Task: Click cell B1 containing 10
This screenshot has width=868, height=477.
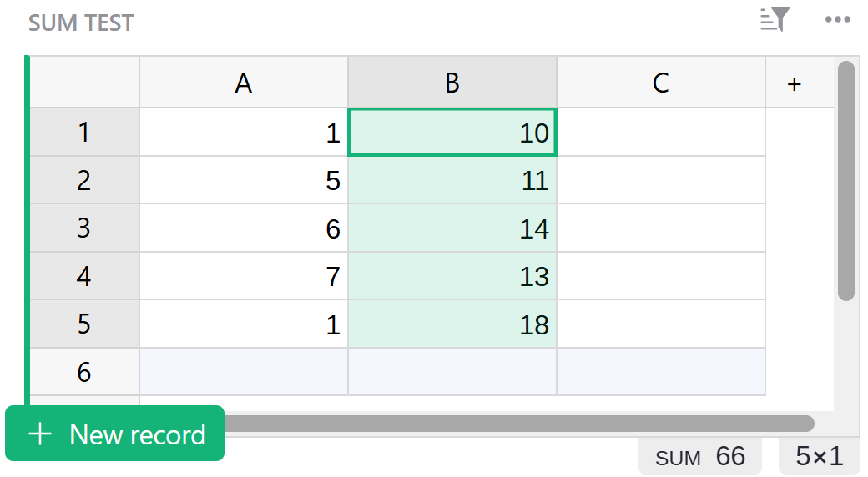Action: [x=452, y=133]
